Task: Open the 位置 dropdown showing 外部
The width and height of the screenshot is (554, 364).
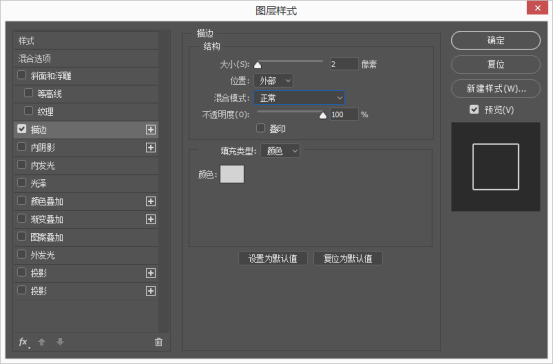Action: tap(273, 81)
